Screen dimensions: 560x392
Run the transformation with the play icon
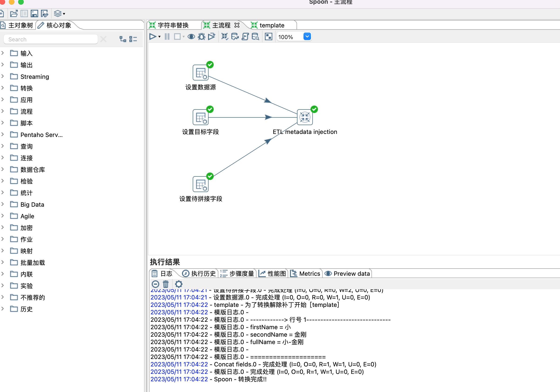point(153,36)
